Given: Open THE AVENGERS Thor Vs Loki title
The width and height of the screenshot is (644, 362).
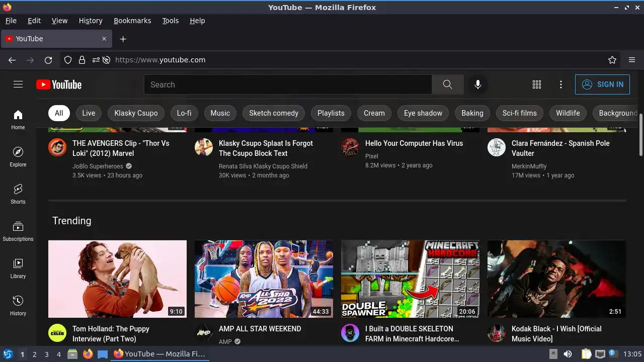Looking at the screenshot, I should [121, 148].
